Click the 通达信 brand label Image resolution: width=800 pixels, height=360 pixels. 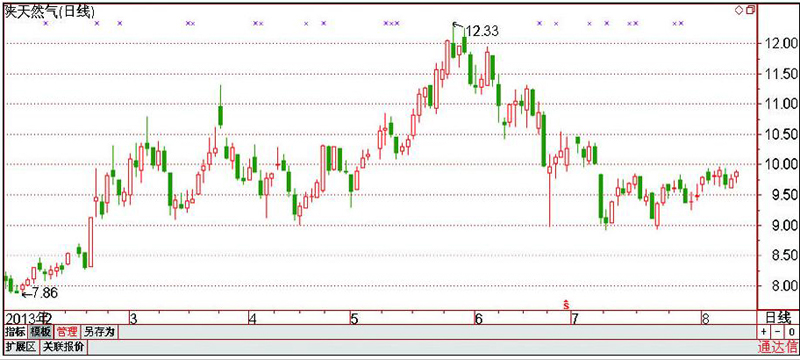click(777, 348)
